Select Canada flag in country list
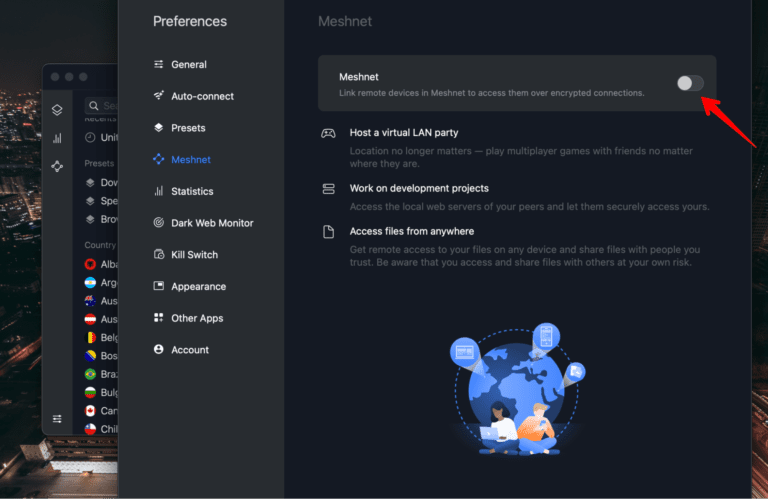 pos(91,411)
